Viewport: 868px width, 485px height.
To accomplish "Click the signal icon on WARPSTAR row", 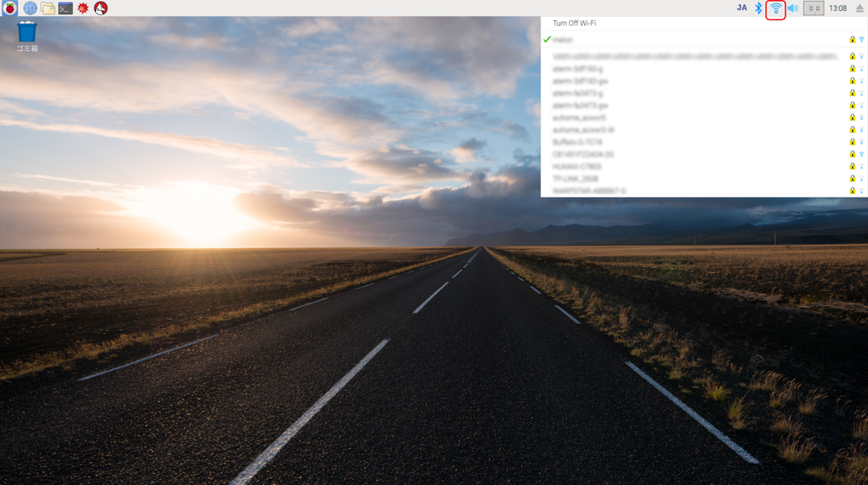I will tap(861, 191).
